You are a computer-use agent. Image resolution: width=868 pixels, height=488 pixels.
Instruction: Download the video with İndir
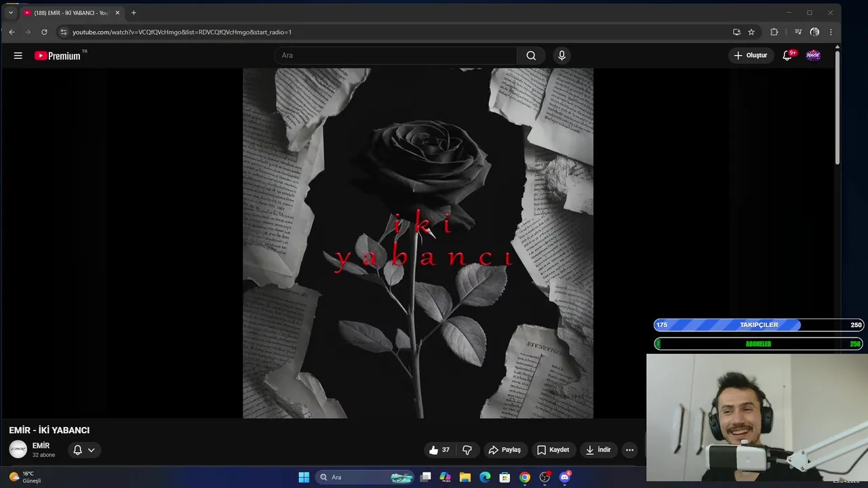[x=598, y=450]
